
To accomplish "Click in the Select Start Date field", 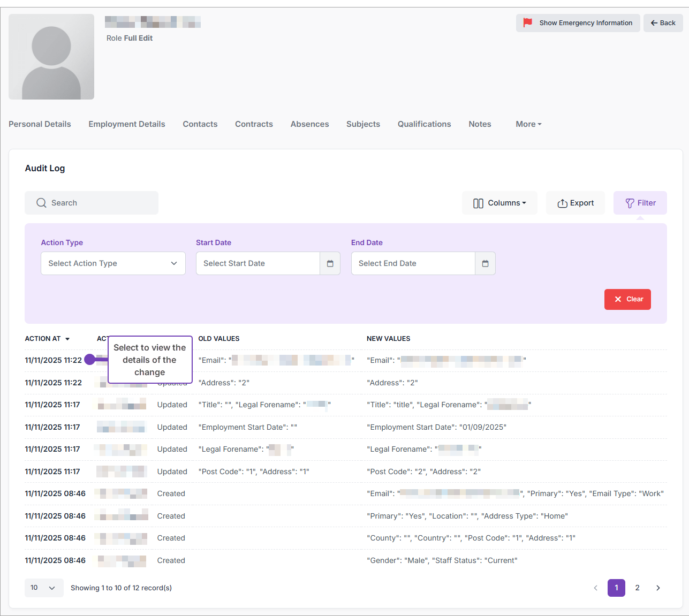I will coord(258,263).
